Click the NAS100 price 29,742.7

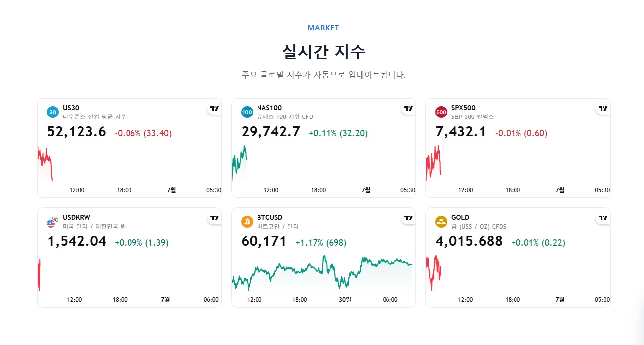tap(271, 132)
